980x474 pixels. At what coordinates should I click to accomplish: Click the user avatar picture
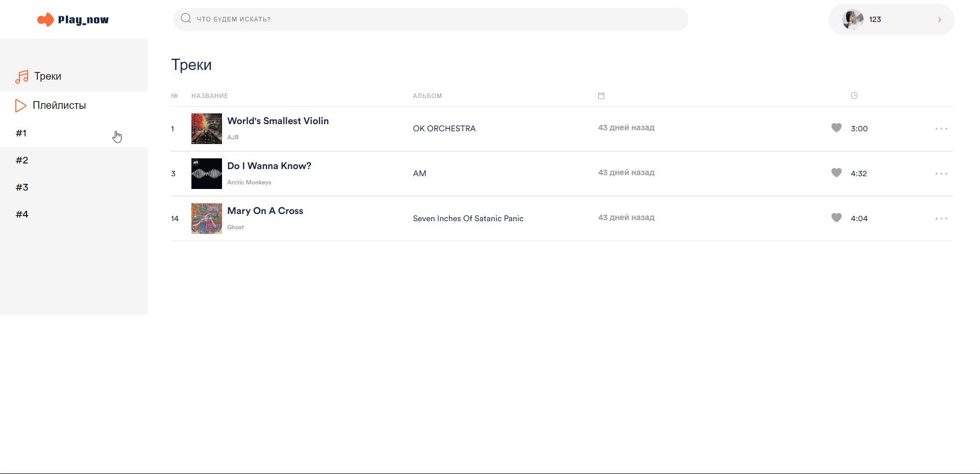tap(852, 19)
